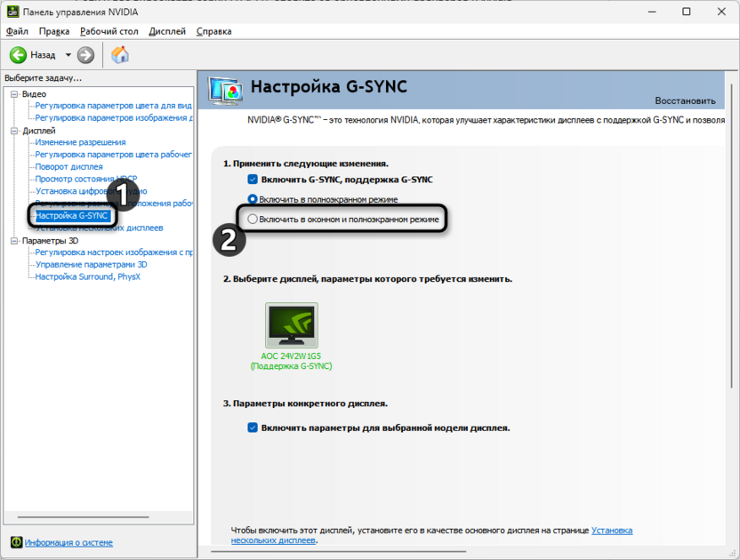Click the Forward navigation arrow
This screenshot has height=560, width=740.
pyautogui.click(x=84, y=54)
